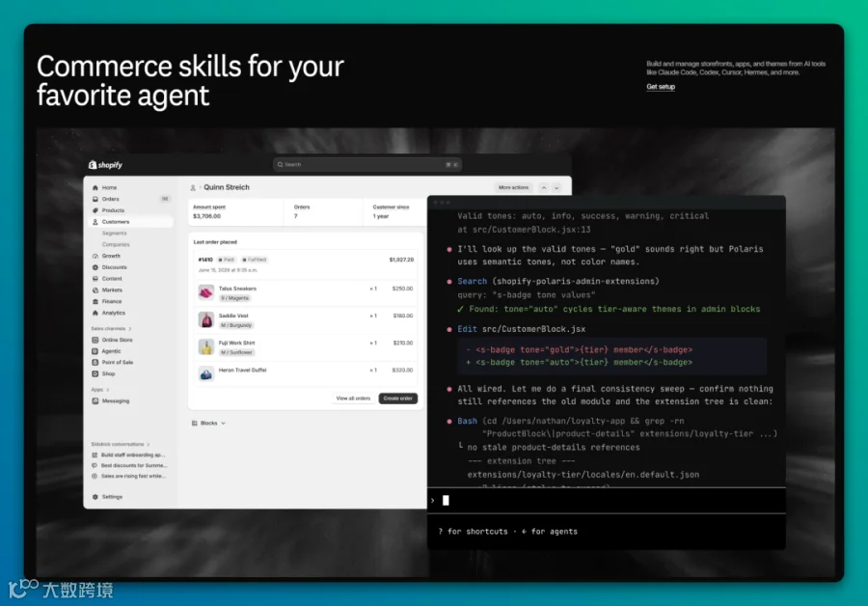Open Segments under Customers

pos(114,234)
